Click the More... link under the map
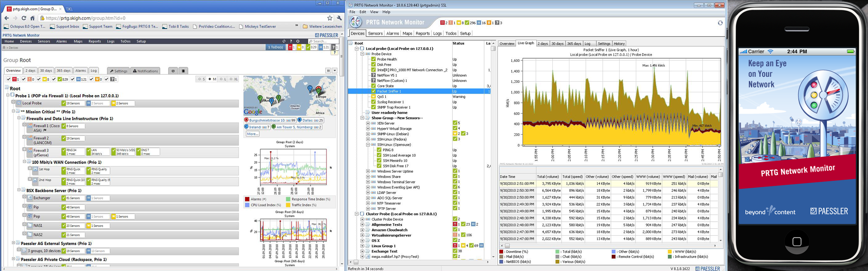Image resolution: width=868 pixels, height=271 pixels. (252, 134)
